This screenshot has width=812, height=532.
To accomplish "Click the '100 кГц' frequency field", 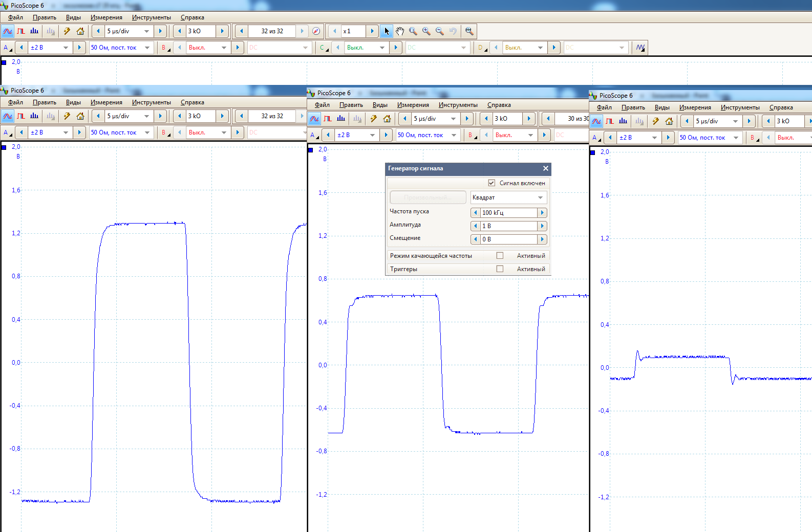I will click(x=509, y=213).
